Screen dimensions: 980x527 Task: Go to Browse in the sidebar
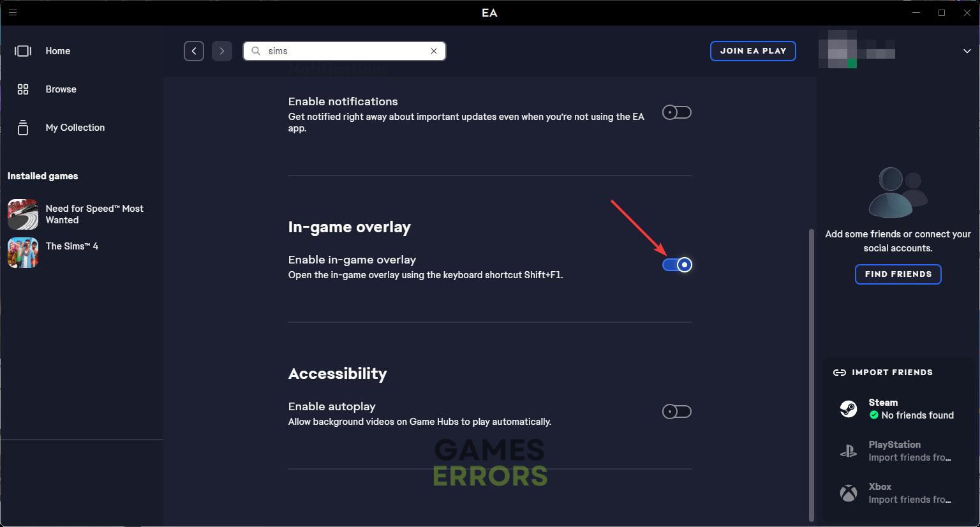click(x=61, y=89)
